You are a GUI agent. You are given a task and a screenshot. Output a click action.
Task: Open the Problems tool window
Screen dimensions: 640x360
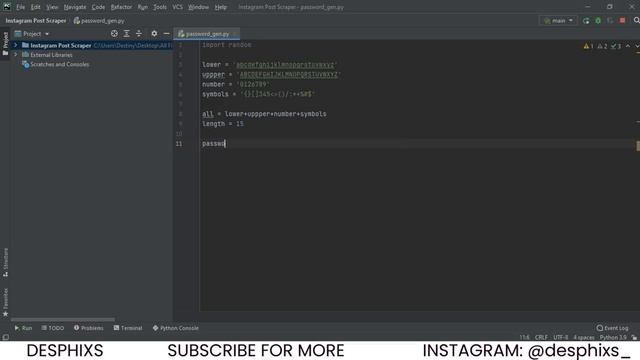point(89,328)
